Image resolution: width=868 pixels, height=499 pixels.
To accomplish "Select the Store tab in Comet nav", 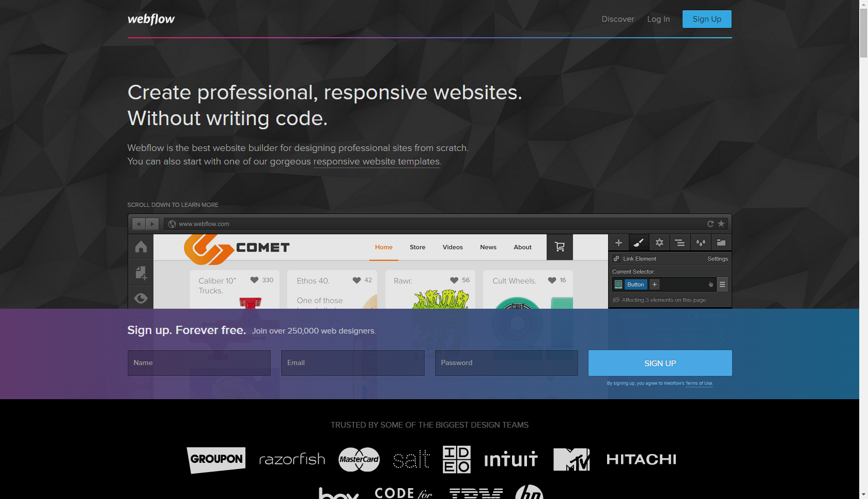I will pyautogui.click(x=417, y=247).
